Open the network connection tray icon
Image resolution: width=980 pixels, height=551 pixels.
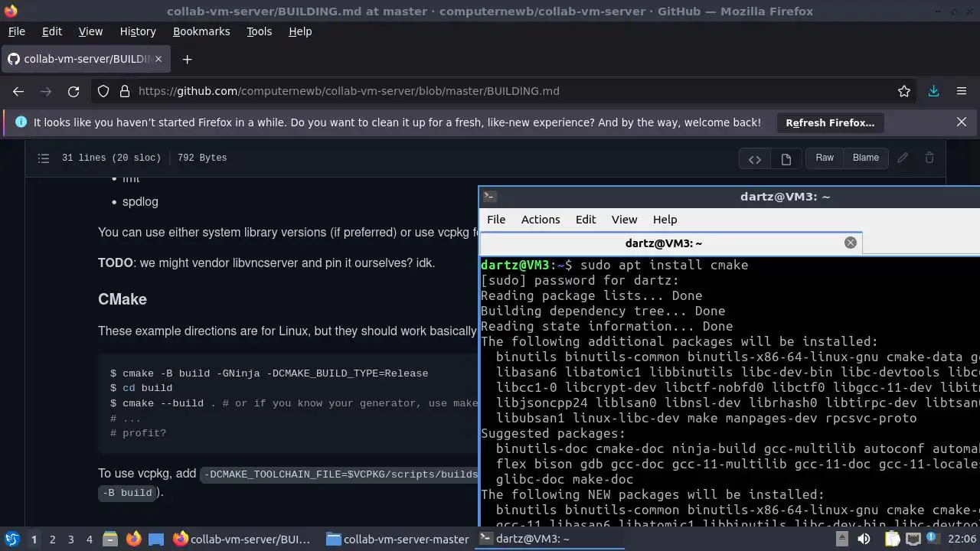point(913,539)
